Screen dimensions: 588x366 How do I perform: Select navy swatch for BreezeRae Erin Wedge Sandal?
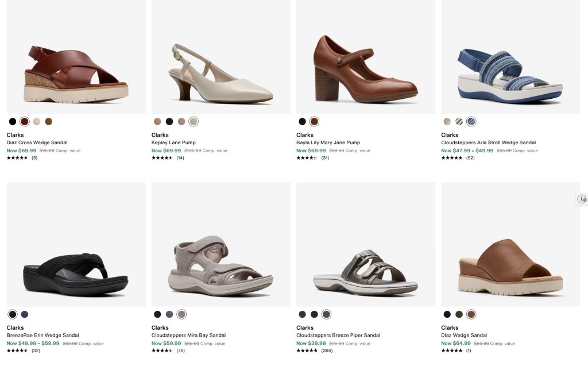pyautogui.click(x=24, y=314)
